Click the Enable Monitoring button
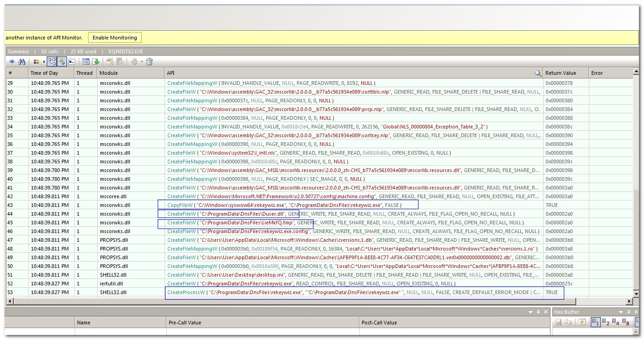The image size is (644, 340). pos(115,38)
